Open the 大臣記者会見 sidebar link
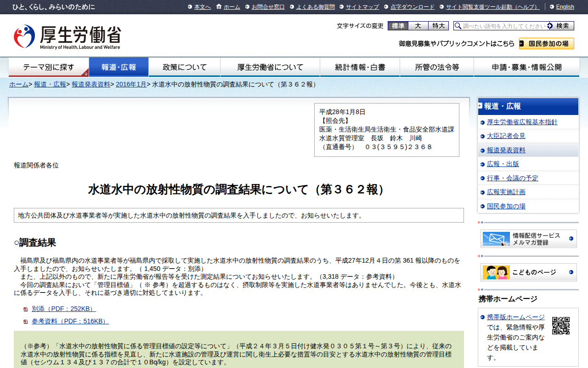The width and height of the screenshot is (588, 368). coord(506,136)
